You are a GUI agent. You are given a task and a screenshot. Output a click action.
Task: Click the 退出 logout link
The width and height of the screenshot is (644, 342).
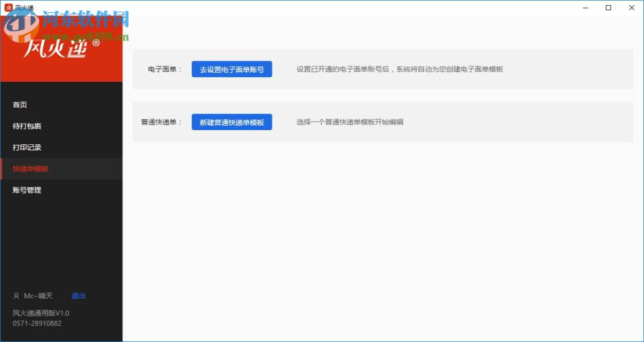click(x=79, y=296)
